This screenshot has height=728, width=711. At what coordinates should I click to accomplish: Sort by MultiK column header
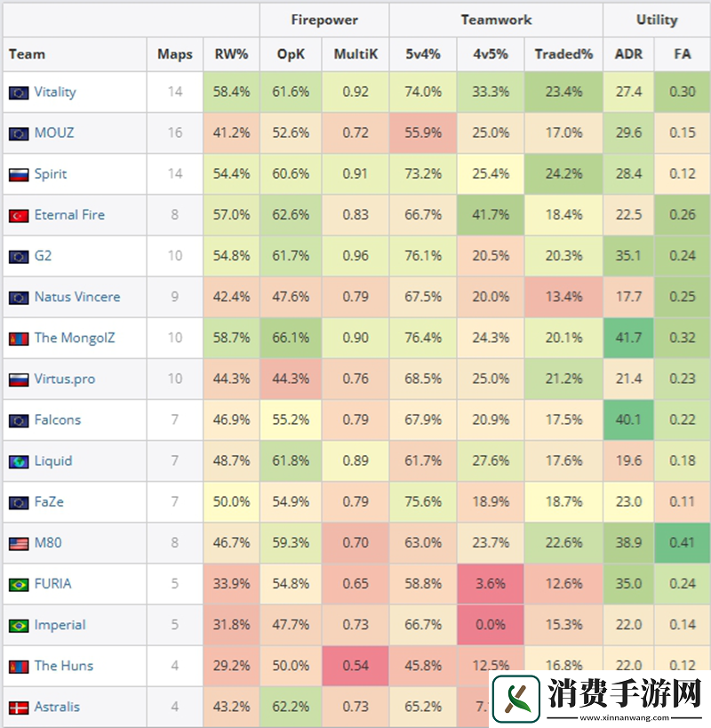click(x=355, y=54)
